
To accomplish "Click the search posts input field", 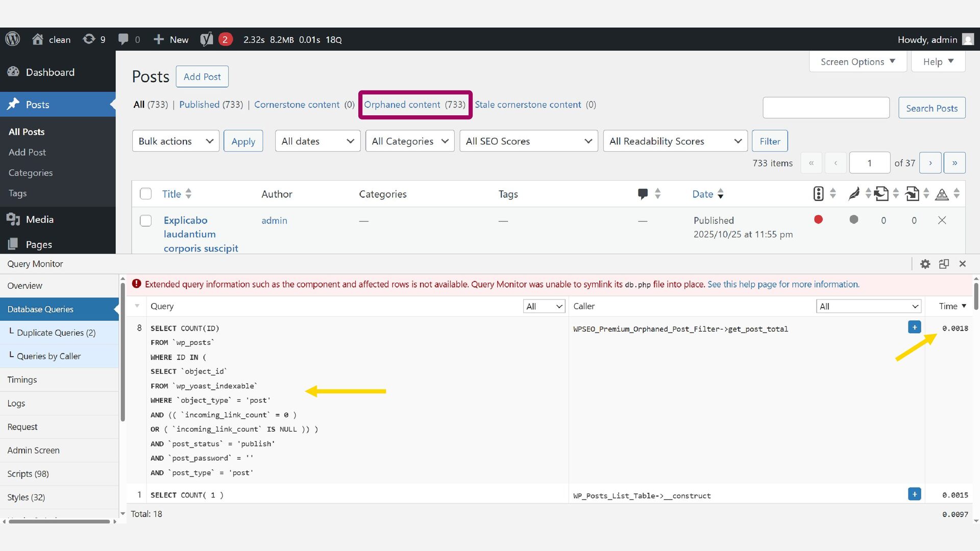I will [826, 108].
